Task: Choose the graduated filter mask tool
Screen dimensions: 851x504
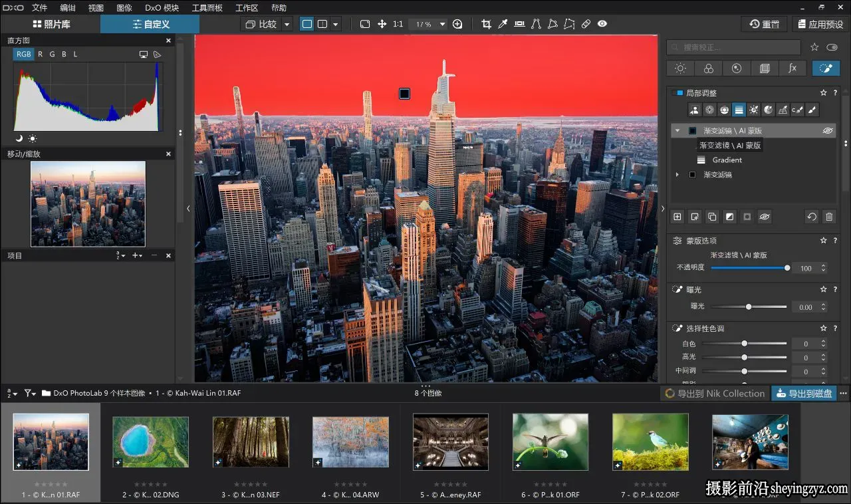Action: click(x=739, y=110)
